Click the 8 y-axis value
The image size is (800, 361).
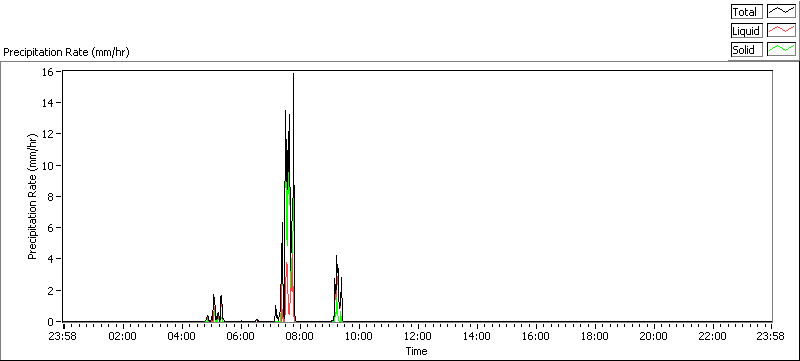(x=51, y=197)
